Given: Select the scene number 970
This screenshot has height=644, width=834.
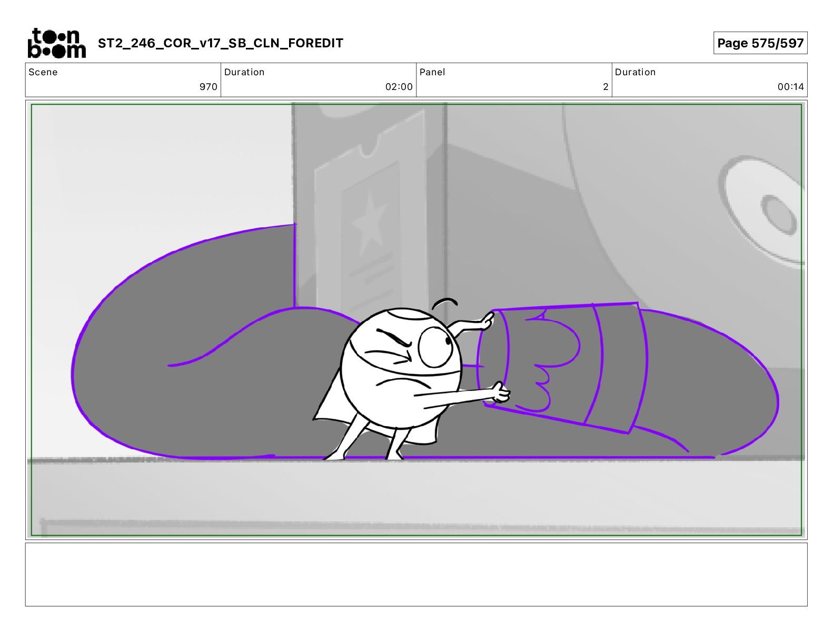Looking at the screenshot, I should click(x=208, y=87).
